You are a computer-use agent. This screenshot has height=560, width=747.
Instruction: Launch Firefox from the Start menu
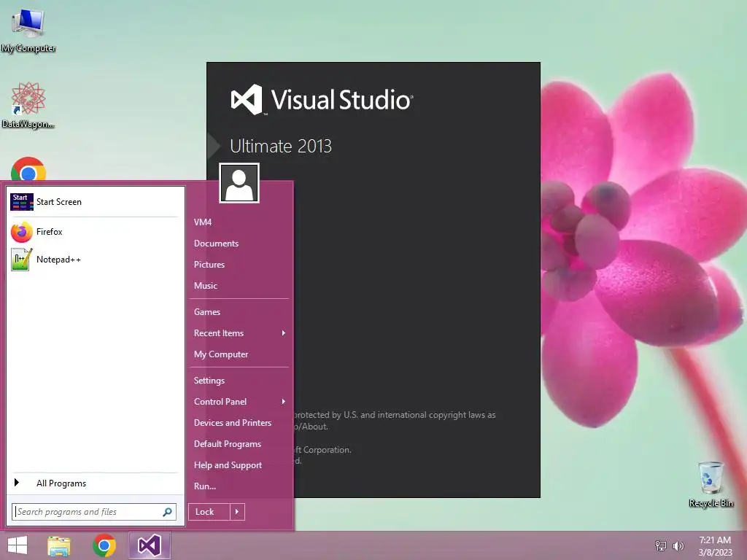(95, 232)
